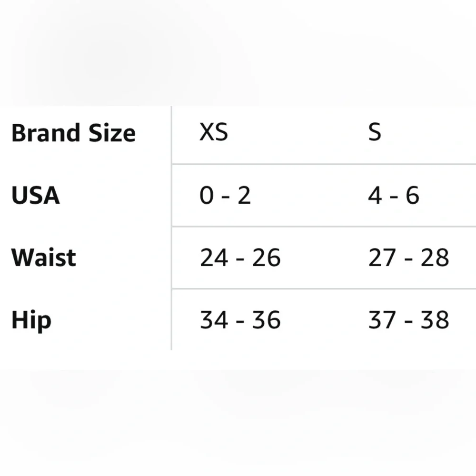Click the 34 - 36 hip measurement

(240, 320)
